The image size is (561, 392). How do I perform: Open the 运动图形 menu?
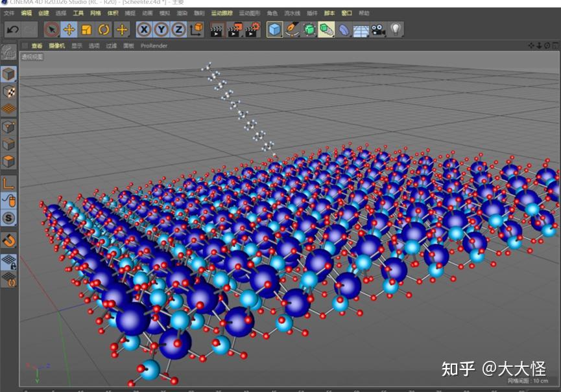pos(250,13)
